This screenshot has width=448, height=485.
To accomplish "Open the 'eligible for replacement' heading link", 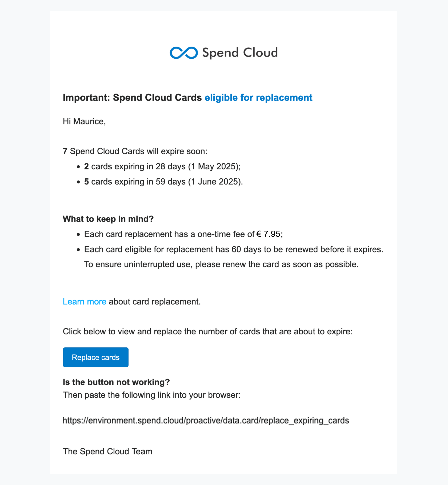I will (258, 98).
